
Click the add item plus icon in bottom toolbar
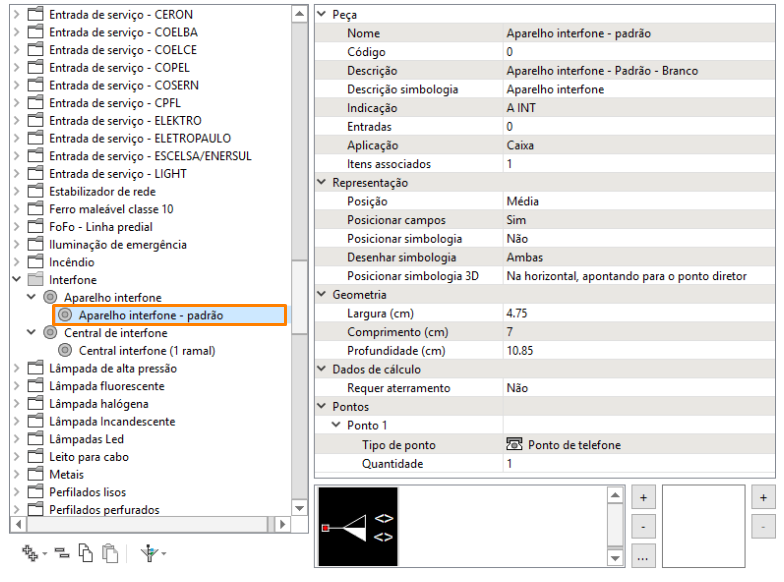click(x=30, y=553)
